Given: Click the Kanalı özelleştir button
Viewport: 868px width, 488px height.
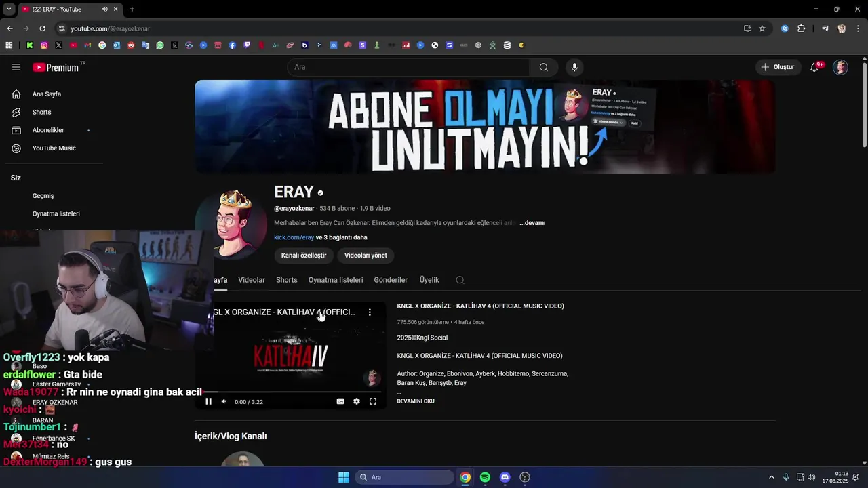Looking at the screenshot, I should coord(304,256).
